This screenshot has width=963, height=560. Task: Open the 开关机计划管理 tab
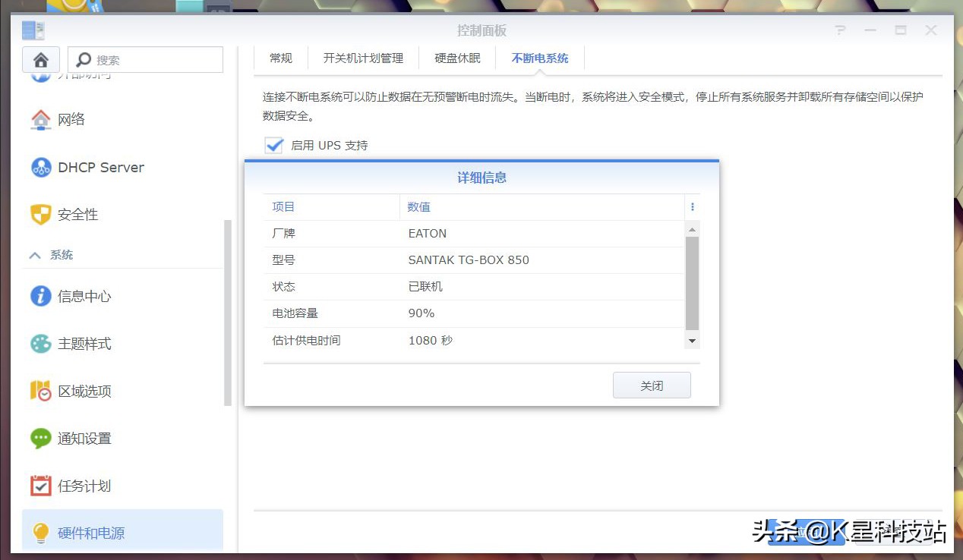pos(363,57)
